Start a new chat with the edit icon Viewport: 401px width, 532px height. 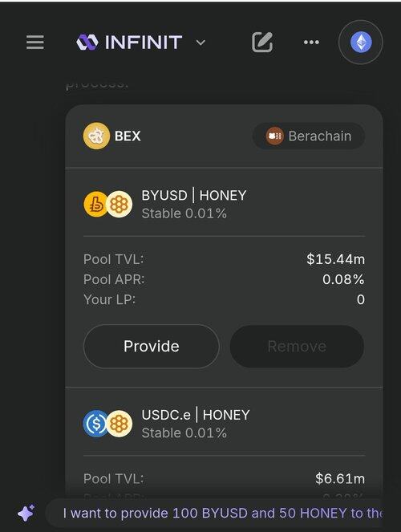pos(262,42)
